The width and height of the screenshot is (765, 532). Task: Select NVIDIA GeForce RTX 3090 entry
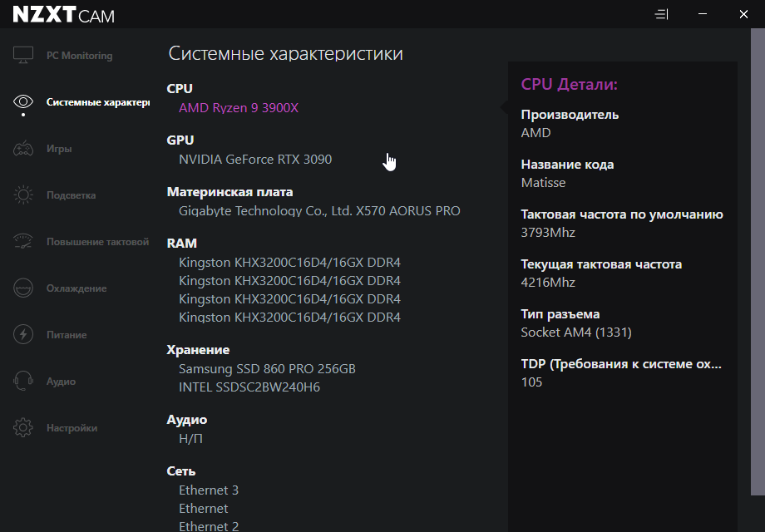tap(254, 160)
